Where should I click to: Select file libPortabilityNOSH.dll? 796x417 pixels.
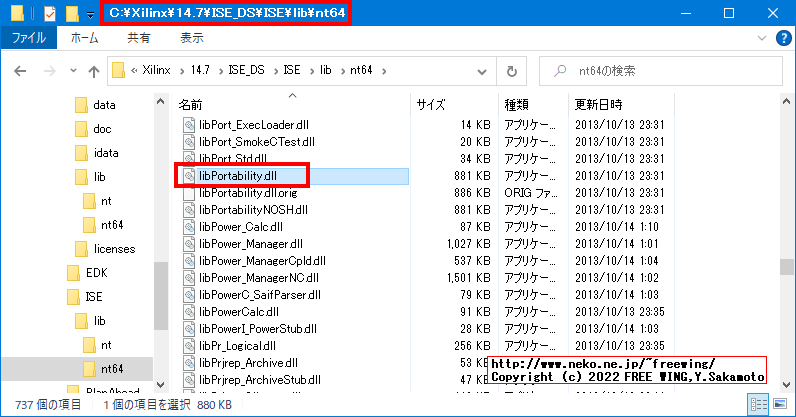pos(253,210)
